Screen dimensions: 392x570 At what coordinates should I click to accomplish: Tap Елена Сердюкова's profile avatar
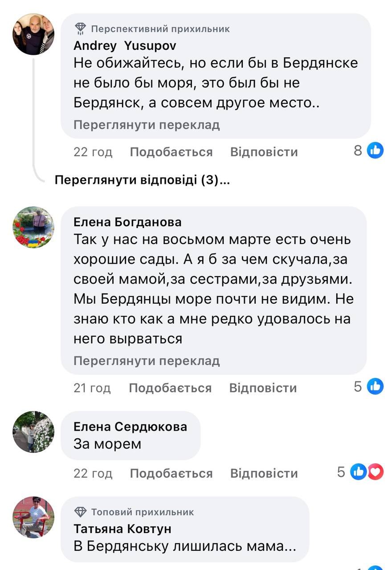[33, 432]
